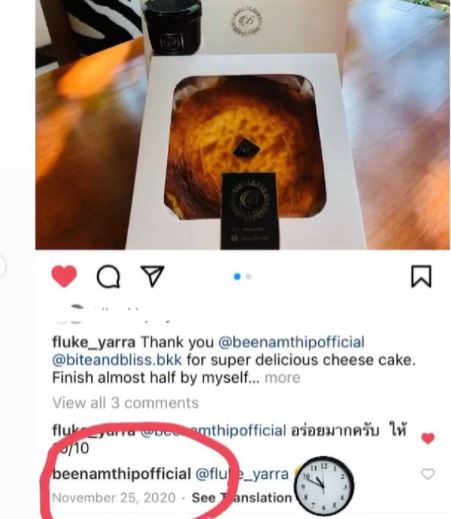Screen dimensions: 451x519
Task: Like beenamthipofficial's comment outline heart
Action: pos(428,474)
